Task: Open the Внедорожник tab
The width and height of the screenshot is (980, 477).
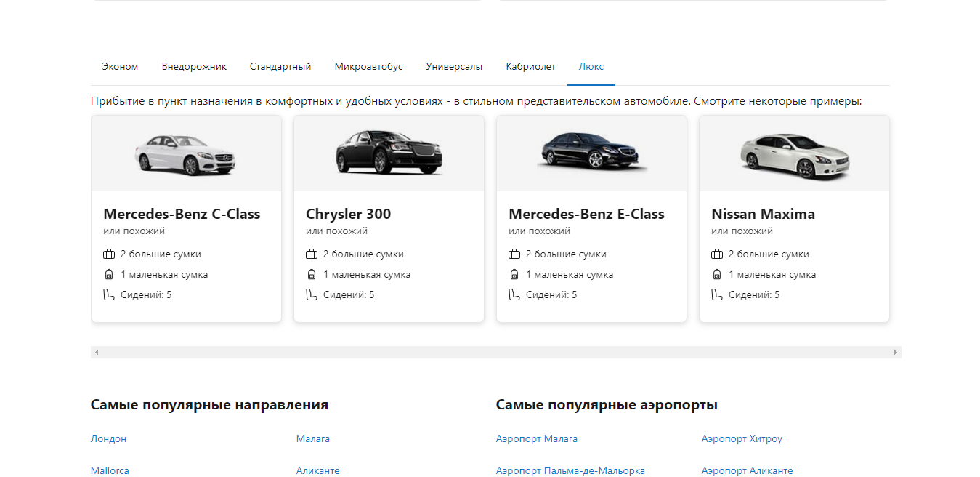Action: click(x=194, y=66)
